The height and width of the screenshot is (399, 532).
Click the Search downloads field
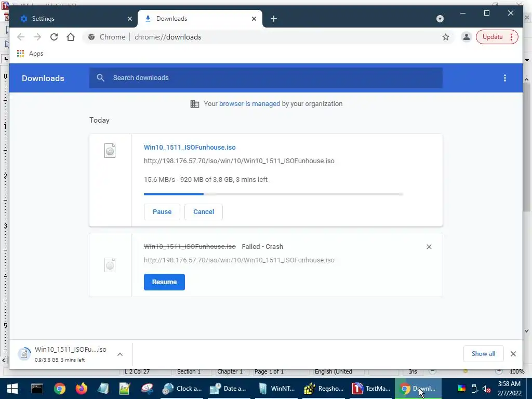266,78
